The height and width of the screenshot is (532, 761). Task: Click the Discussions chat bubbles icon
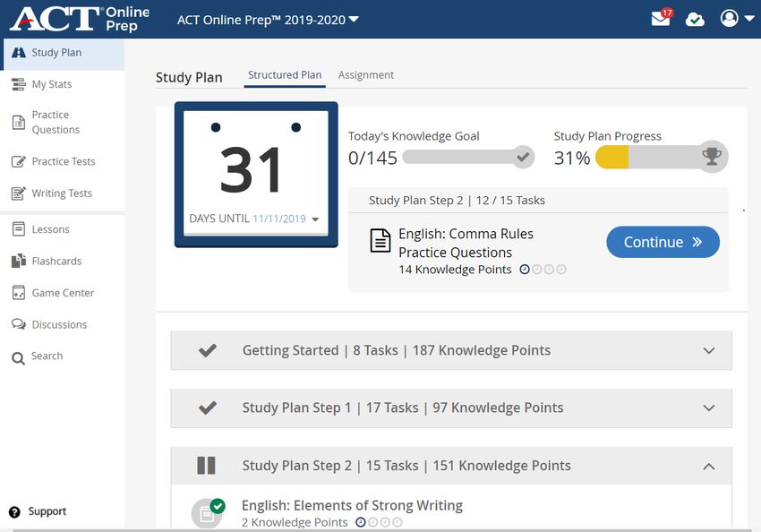[x=19, y=324]
